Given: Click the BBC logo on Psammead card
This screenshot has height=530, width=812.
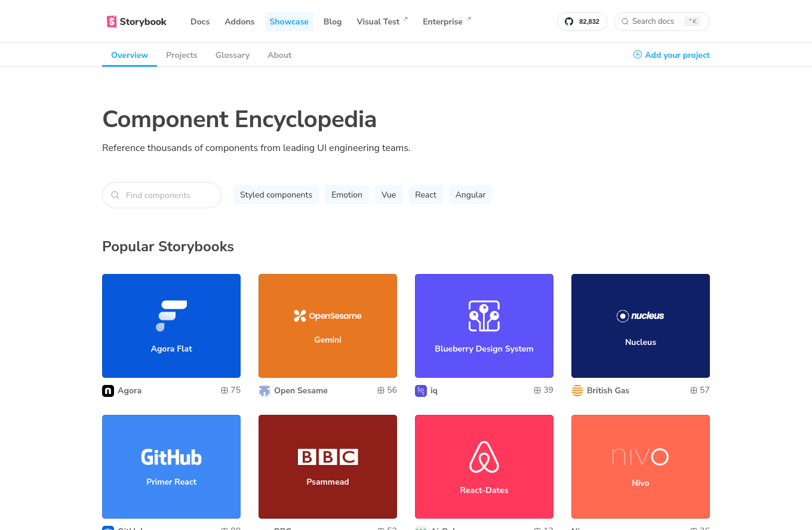Looking at the screenshot, I should click(x=328, y=457).
